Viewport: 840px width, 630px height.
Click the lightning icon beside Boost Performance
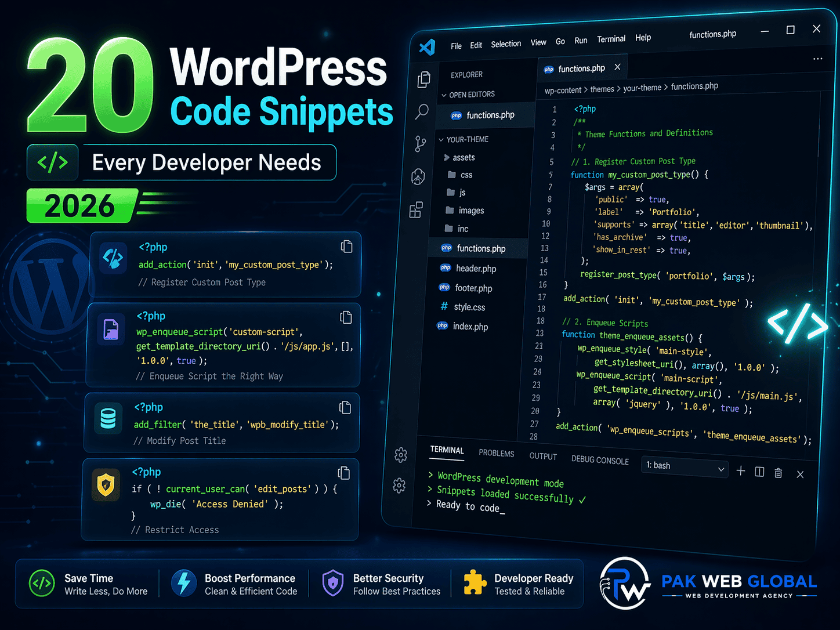[184, 583]
